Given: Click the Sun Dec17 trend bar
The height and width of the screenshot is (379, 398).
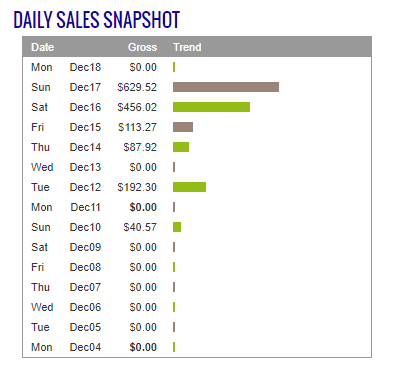Looking at the screenshot, I should (226, 87).
